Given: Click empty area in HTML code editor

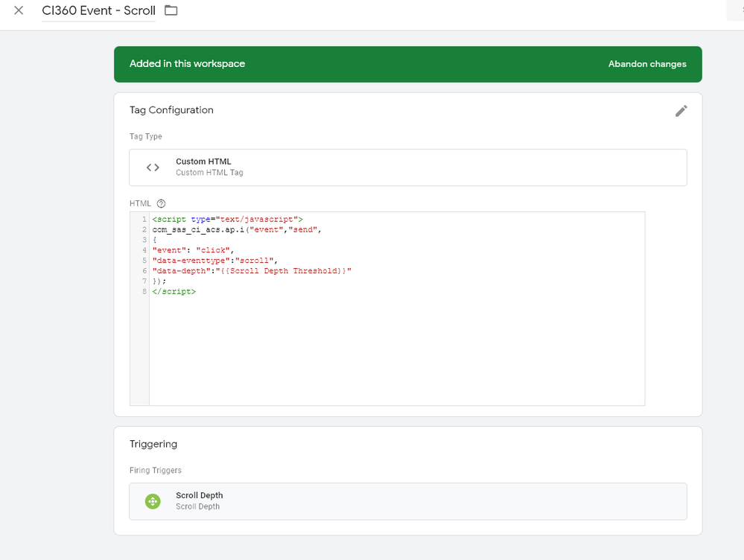Looking at the screenshot, I should [395, 350].
